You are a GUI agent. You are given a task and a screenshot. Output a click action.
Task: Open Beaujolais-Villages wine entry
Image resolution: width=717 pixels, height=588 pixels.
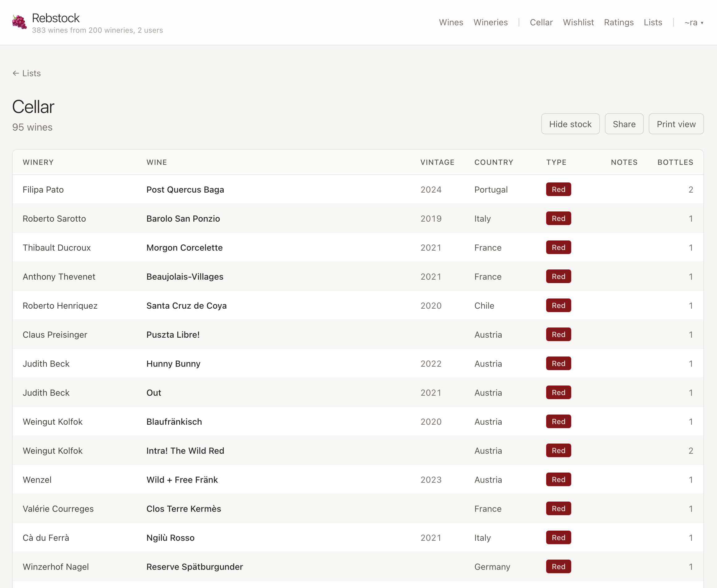(x=185, y=277)
